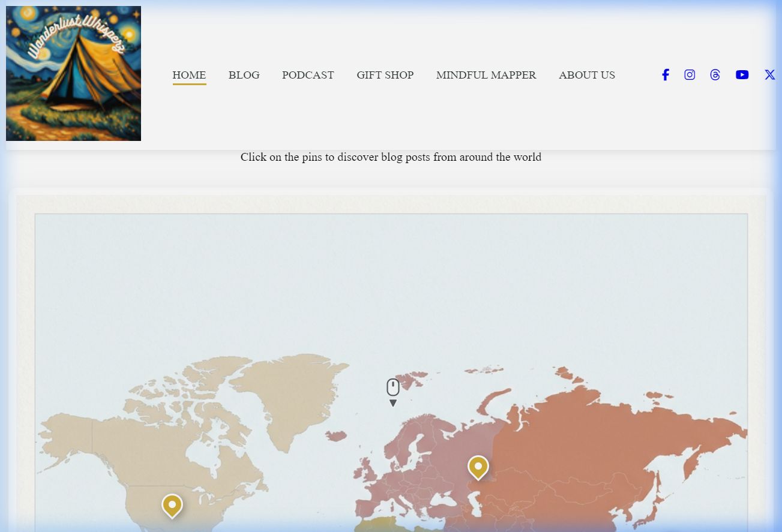Navigate to the PODCAST section
Screen dimensions: 782x532
(x=308, y=75)
